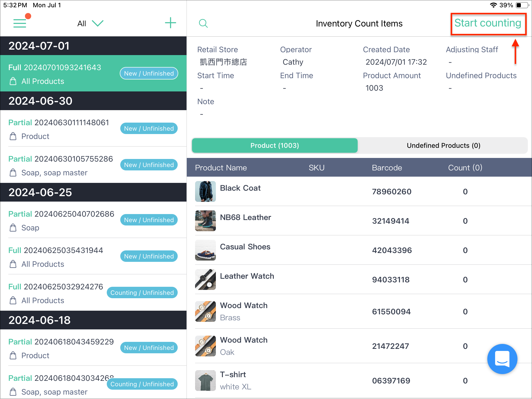Click Product Amount value 1003

(x=374, y=88)
